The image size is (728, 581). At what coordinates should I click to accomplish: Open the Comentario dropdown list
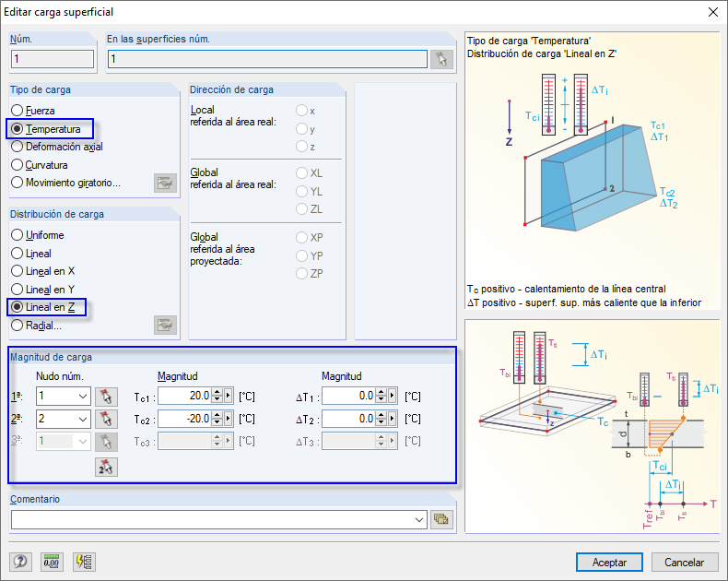(419, 519)
